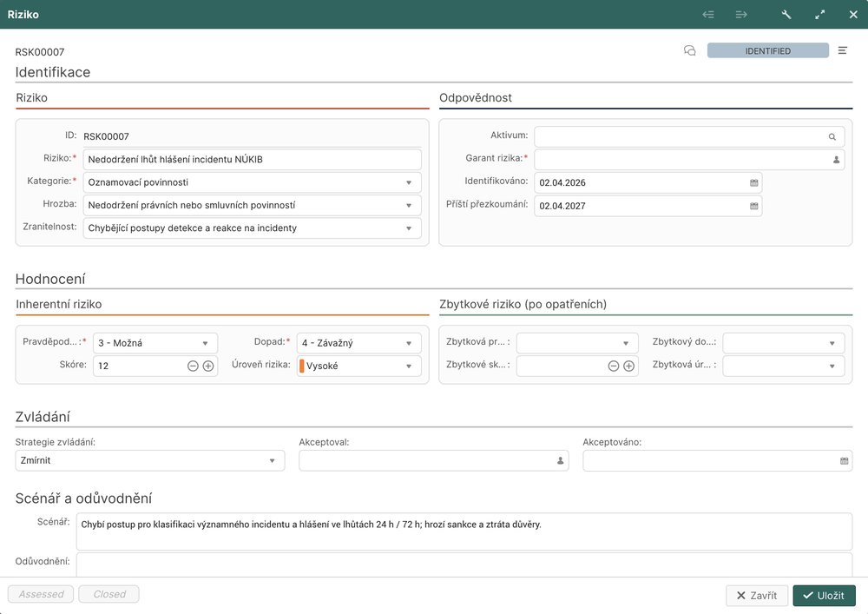The image size is (868, 614).
Task: Click the Odůvodnění text area
Action: click(x=464, y=564)
